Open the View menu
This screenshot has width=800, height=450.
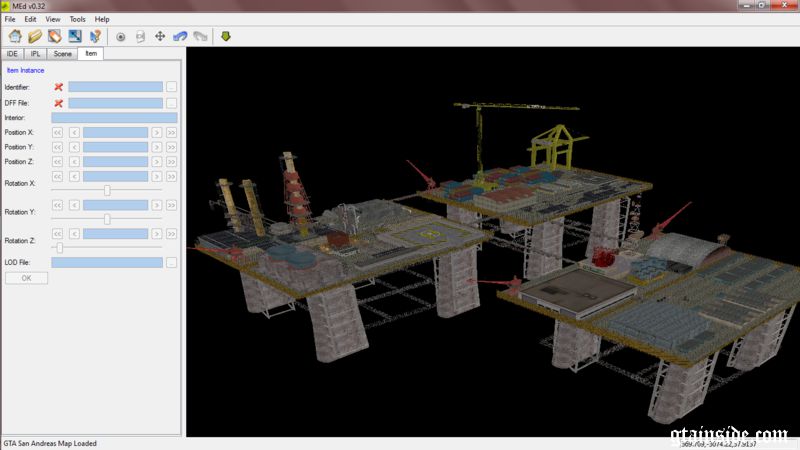pos(53,19)
